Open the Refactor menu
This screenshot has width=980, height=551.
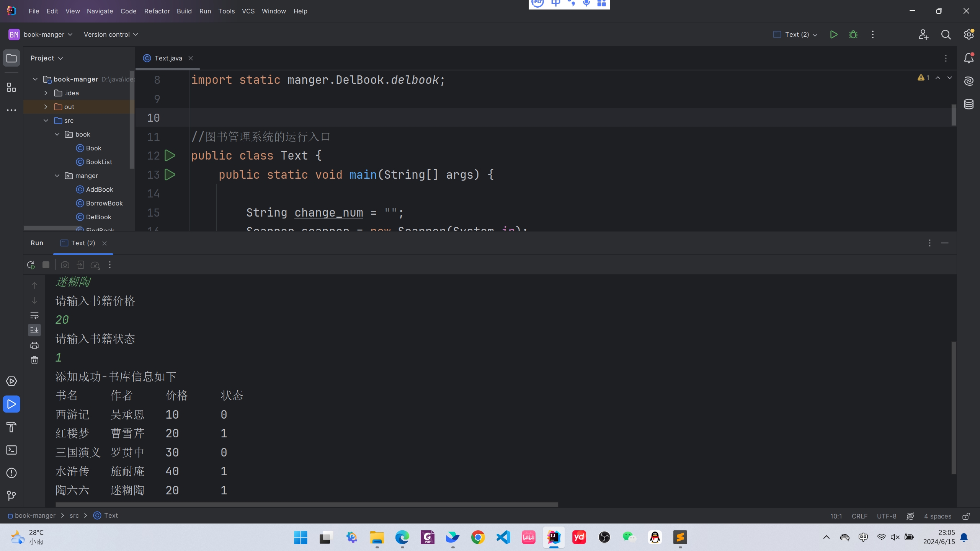click(x=157, y=11)
